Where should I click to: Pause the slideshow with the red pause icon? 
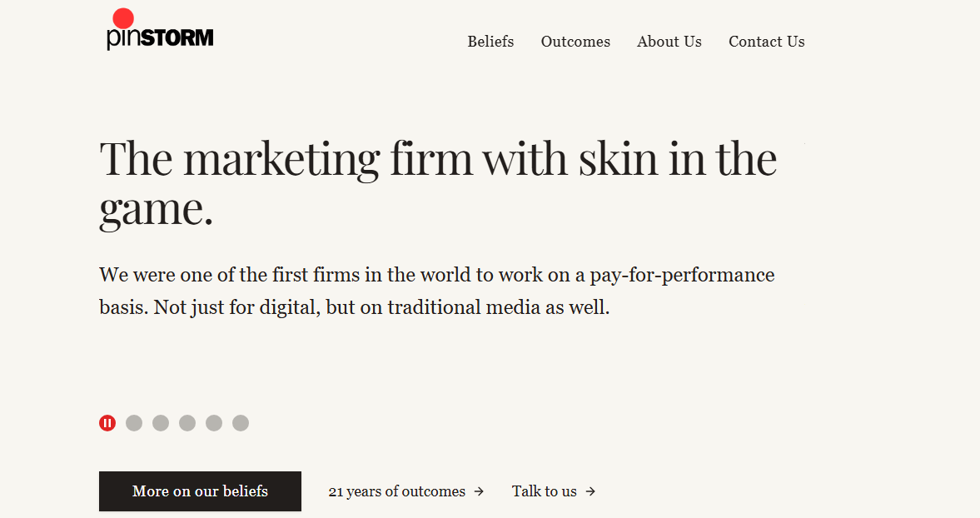[107, 423]
